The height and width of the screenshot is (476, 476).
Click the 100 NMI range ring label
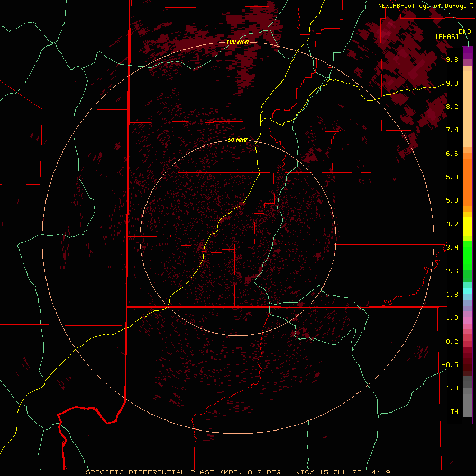(237, 42)
